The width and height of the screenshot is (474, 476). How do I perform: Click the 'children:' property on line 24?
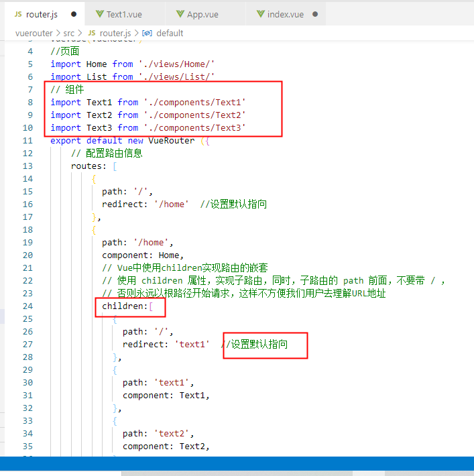(125, 306)
